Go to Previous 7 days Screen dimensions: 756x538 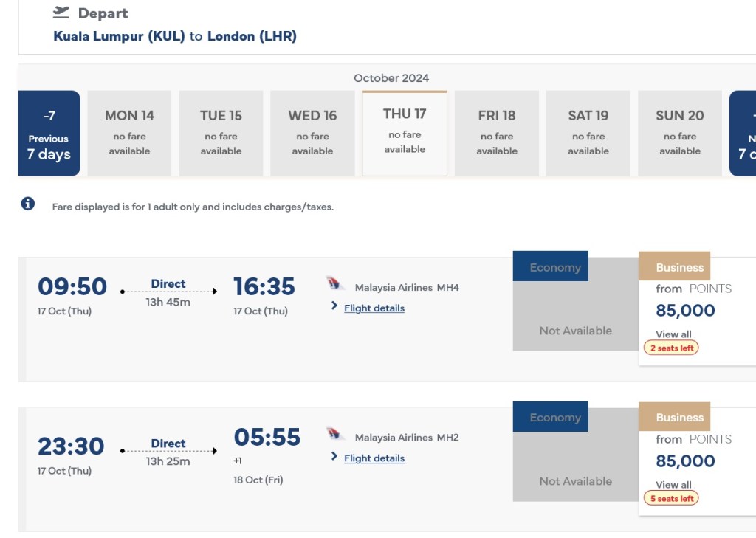[x=49, y=134]
